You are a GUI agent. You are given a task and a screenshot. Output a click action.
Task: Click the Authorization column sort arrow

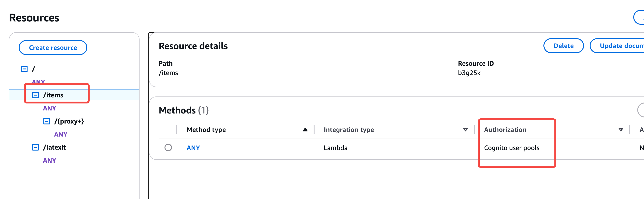click(620, 130)
